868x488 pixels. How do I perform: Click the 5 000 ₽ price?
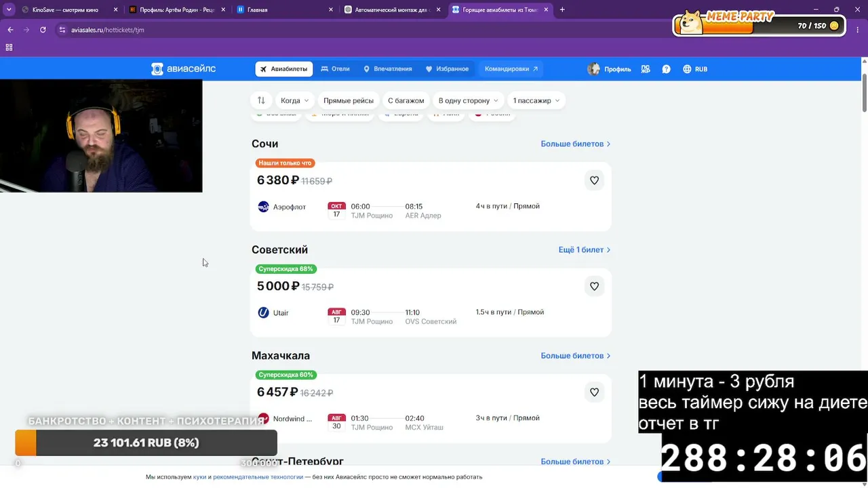coord(278,286)
